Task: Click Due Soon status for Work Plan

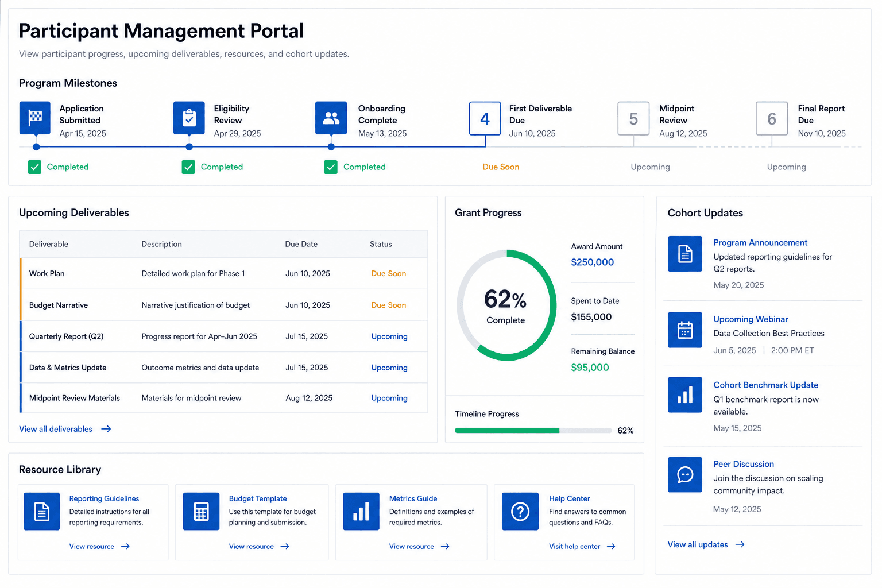Action: [x=388, y=274]
